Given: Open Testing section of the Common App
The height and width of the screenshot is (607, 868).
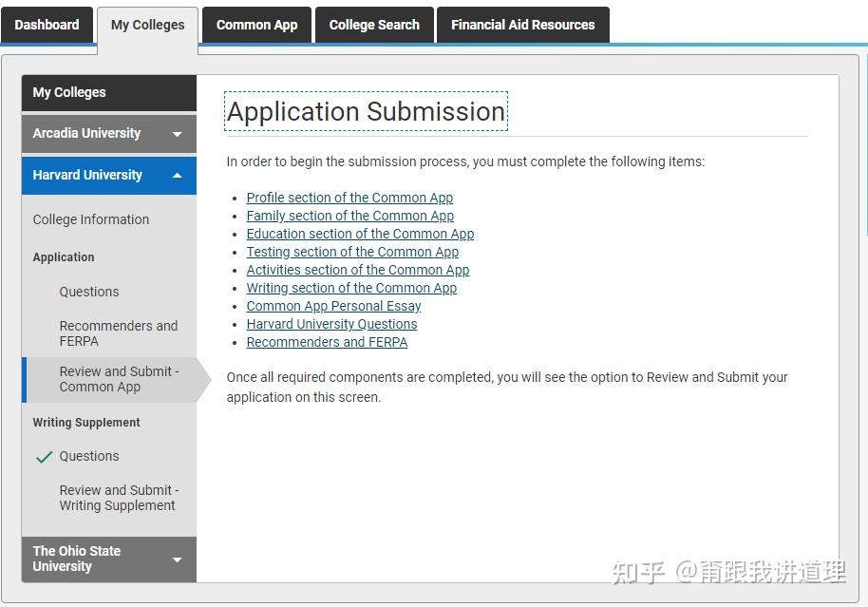Looking at the screenshot, I should [x=352, y=252].
